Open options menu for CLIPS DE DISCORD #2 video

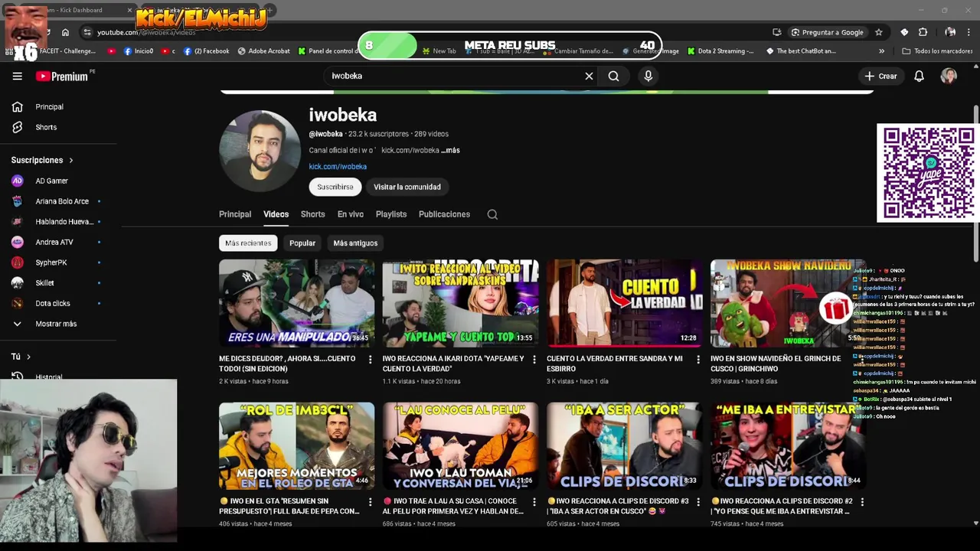862,501
